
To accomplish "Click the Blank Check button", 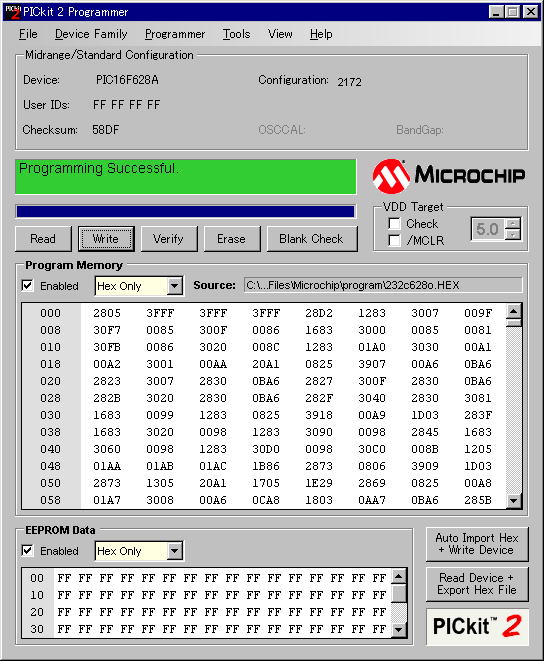I will click(x=312, y=239).
